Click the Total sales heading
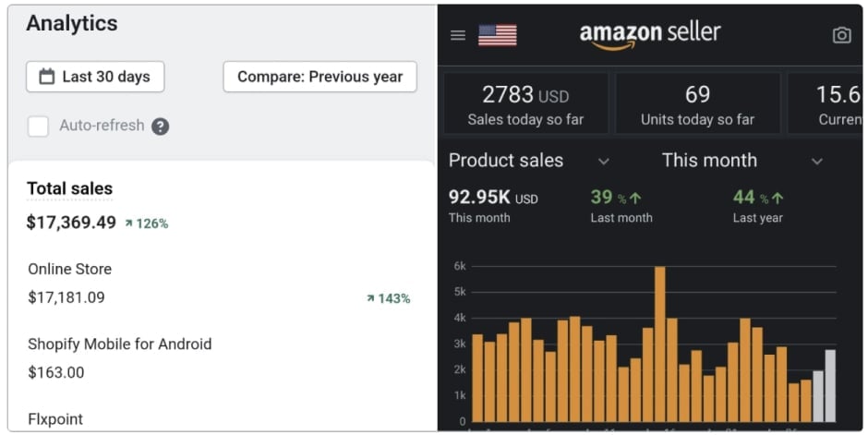 point(70,188)
